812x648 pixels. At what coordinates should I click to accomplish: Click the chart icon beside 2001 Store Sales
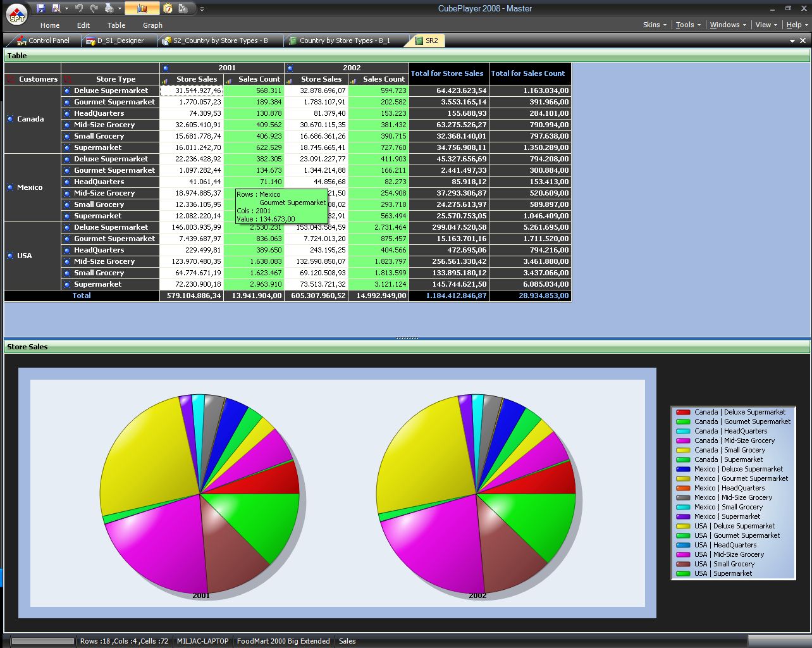tap(165, 80)
